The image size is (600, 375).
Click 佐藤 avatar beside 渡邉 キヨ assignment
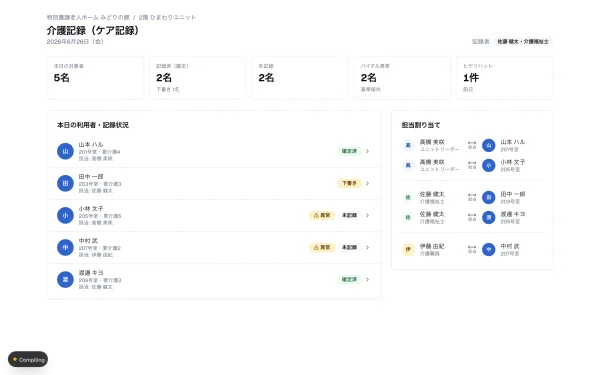pyautogui.click(x=408, y=217)
